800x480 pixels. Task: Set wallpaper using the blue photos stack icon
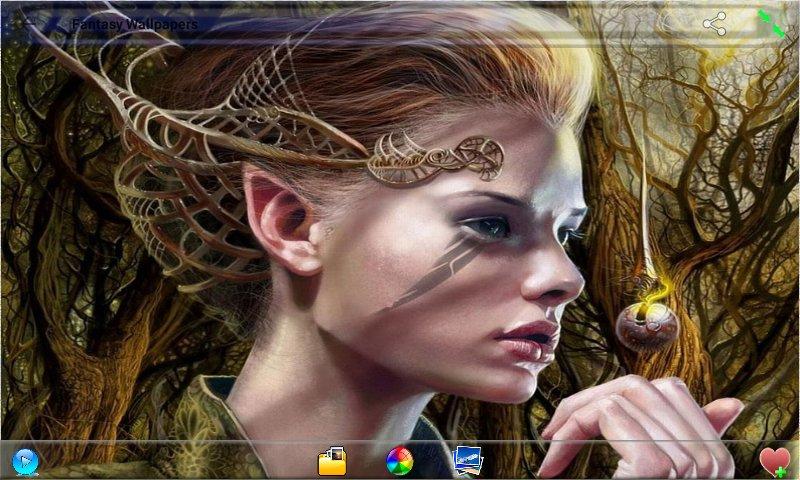pyautogui.click(x=467, y=460)
